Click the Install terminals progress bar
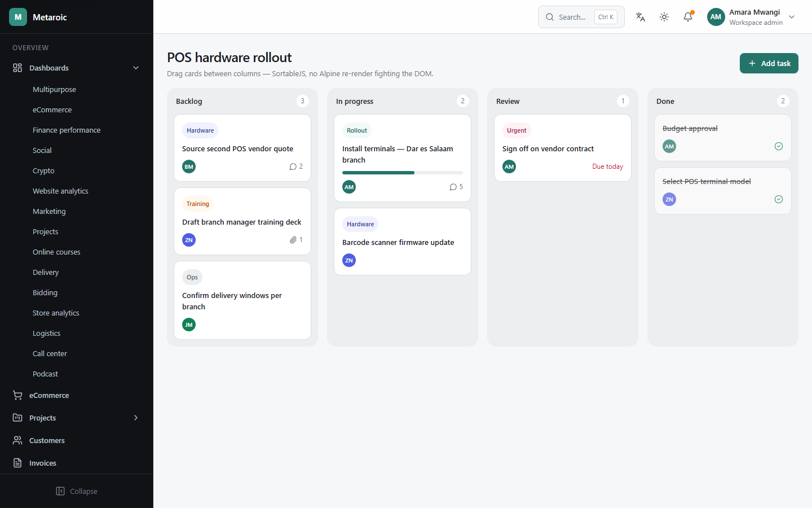 point(403,173)
